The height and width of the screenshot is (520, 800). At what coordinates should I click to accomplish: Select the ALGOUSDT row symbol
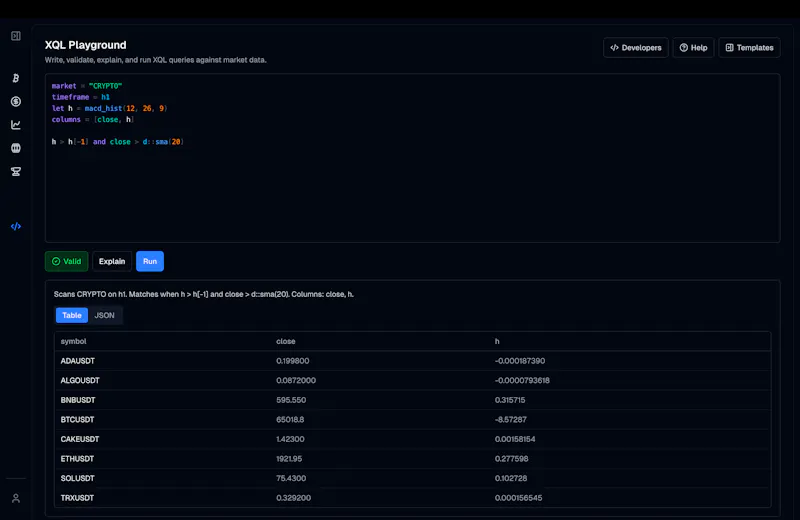tap(80, 380)
